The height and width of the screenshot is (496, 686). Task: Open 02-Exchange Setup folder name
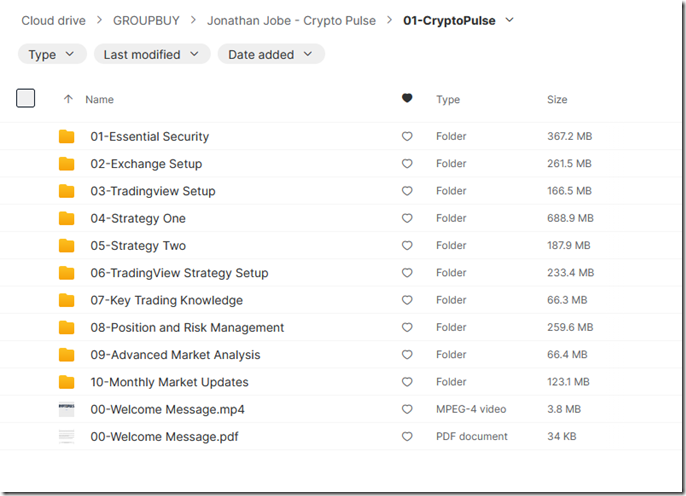pyautogui.click(x=146, y=164)
